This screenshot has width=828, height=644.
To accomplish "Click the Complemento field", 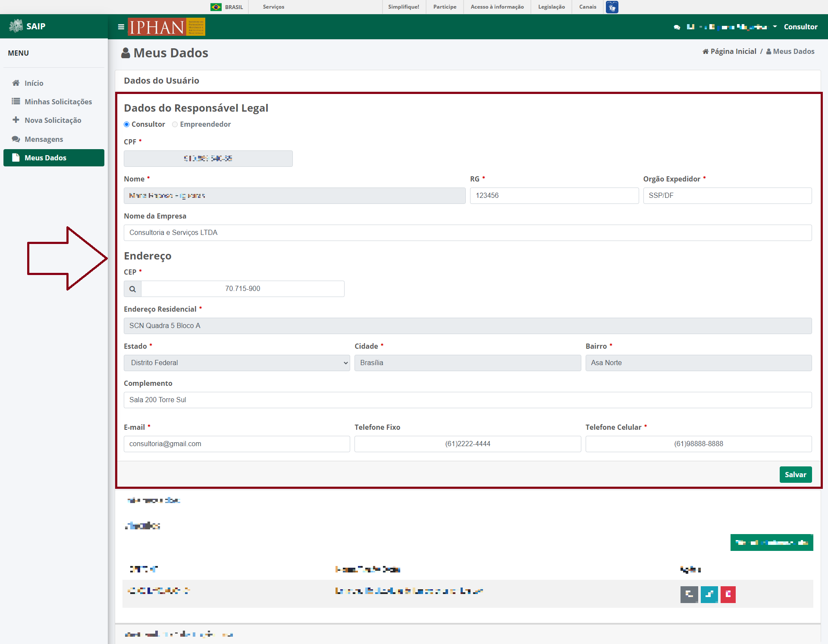I will click(468, 400).
